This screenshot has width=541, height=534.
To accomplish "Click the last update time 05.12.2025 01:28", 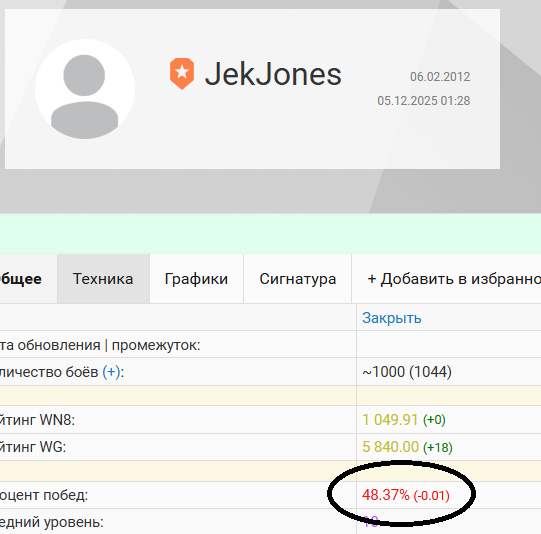I will point(424,101).
